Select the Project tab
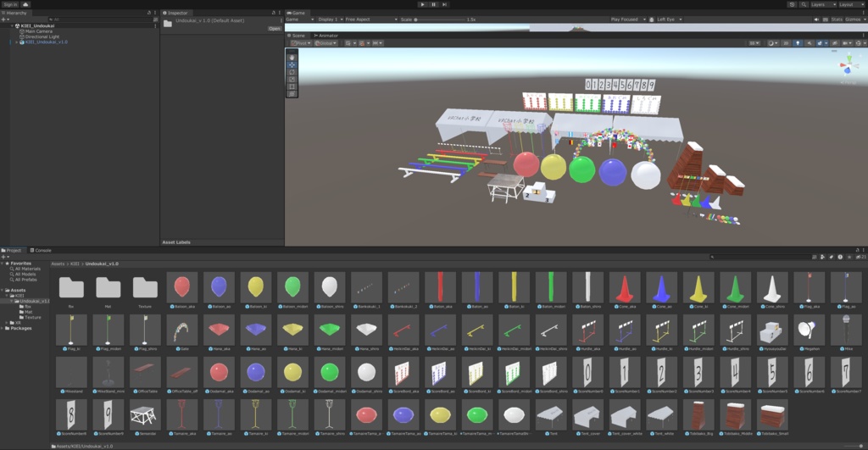This screenshot has height=450, width=868. tap(12, 250)
